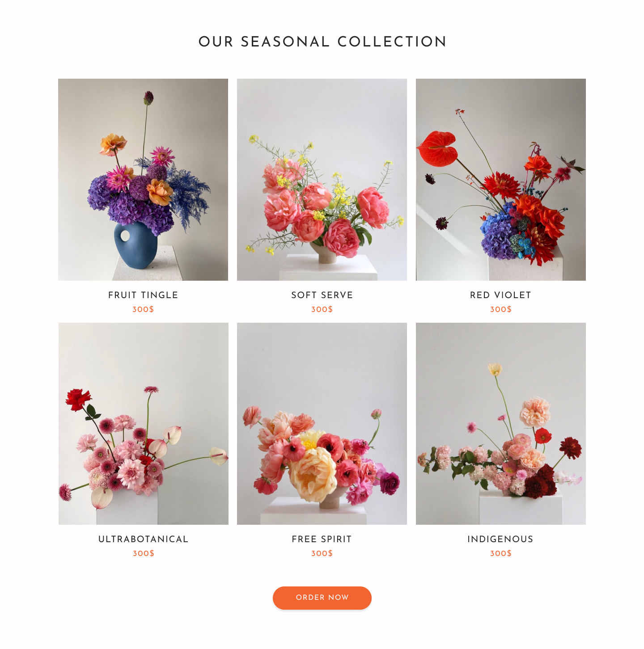Select the 300$ price under Free Spirit
The height and width of the screenshot is (649, 644).
(x=322, y=553)
